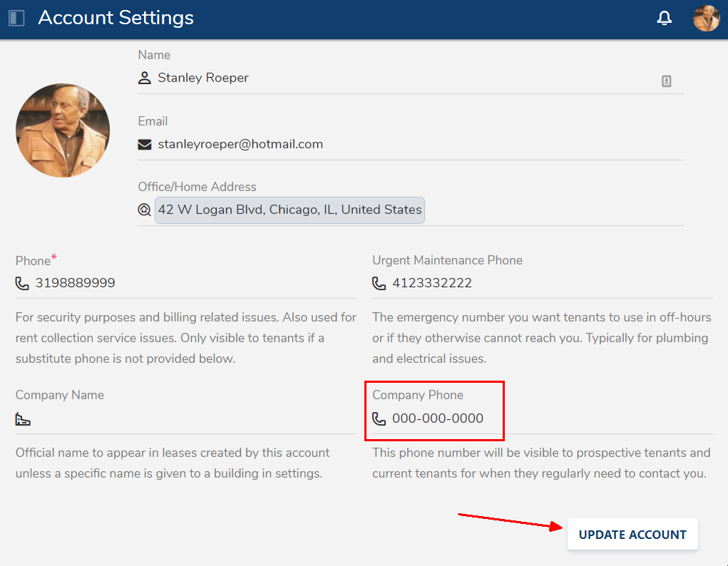Click the handset icon beside 4123332222
This screenshot has height=566, width=728.
(x=379, y=284)
